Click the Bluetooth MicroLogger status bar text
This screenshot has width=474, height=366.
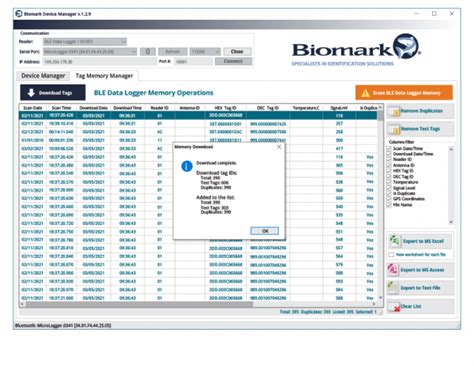click(x=63, y=325)
